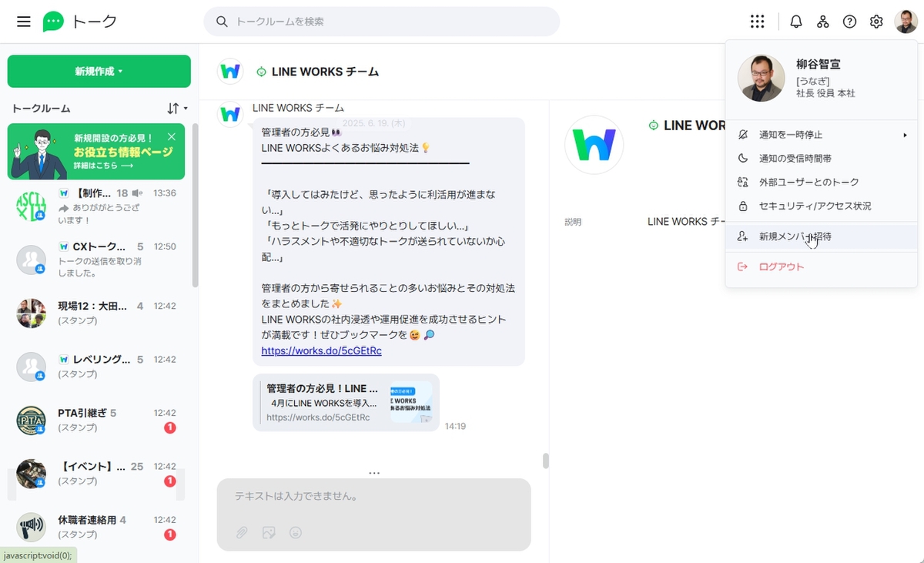Image resolution: width=924 pixels, height=563 pixels.
Task: Click the 現場12 room avatar photo
Action: [x=32, y=313]
